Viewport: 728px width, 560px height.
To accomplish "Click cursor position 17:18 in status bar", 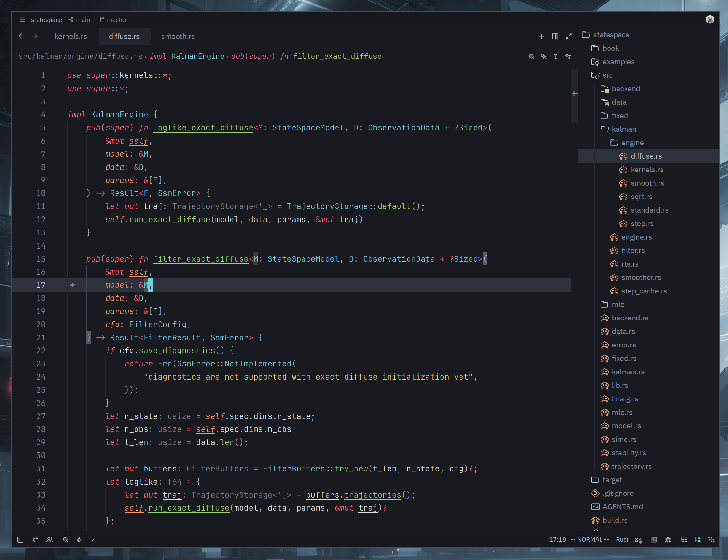I will pyautogui.click(x=557, y=539).
